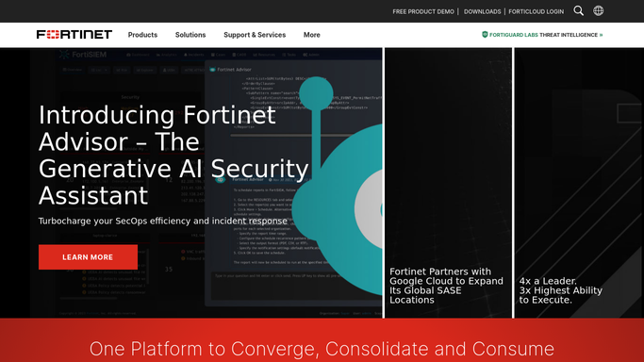Expand the Support & Services menu

(255, 35)
